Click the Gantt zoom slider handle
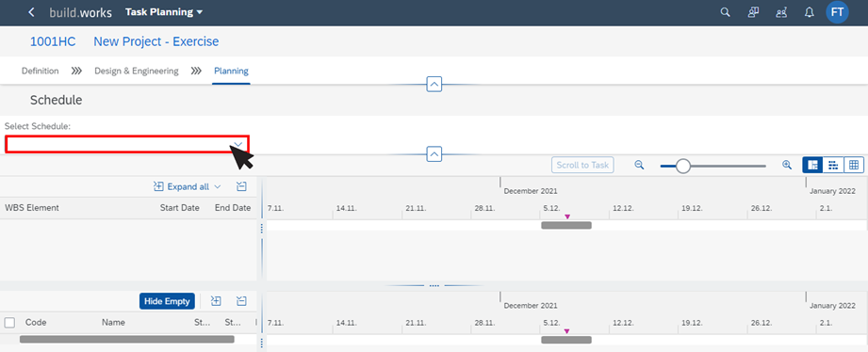The height and width of the screenshot is (352, 868). 683,166
